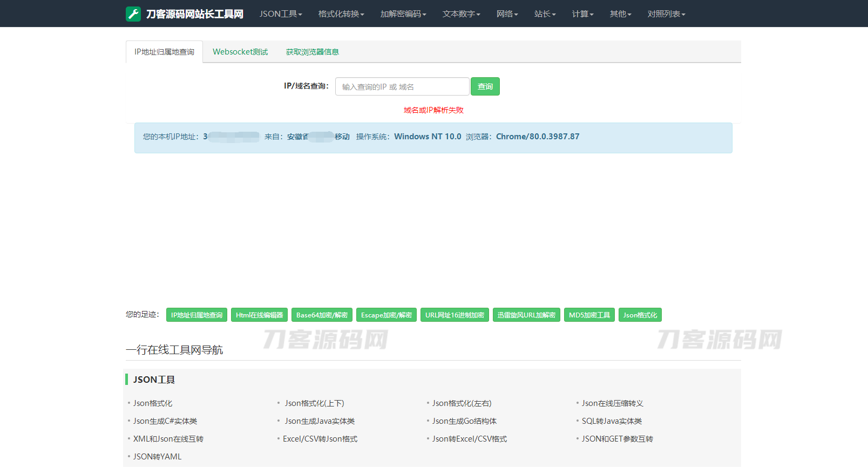Click the green wrench logo icon

133,14
